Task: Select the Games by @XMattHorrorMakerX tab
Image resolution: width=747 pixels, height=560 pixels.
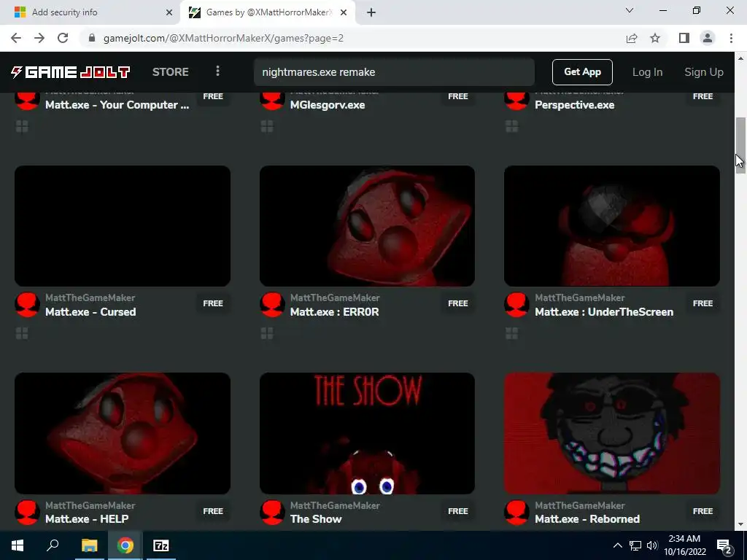Action: [x=268, y=12]
